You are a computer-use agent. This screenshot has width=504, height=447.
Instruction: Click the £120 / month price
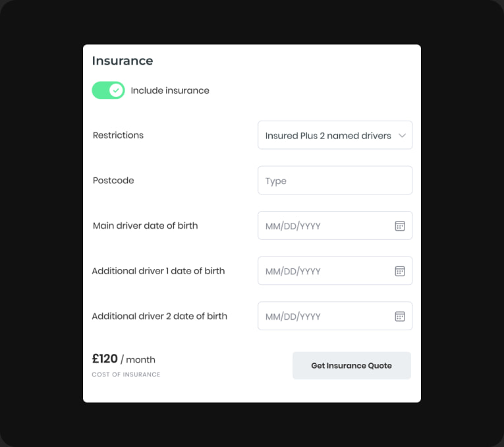(124, 359)
